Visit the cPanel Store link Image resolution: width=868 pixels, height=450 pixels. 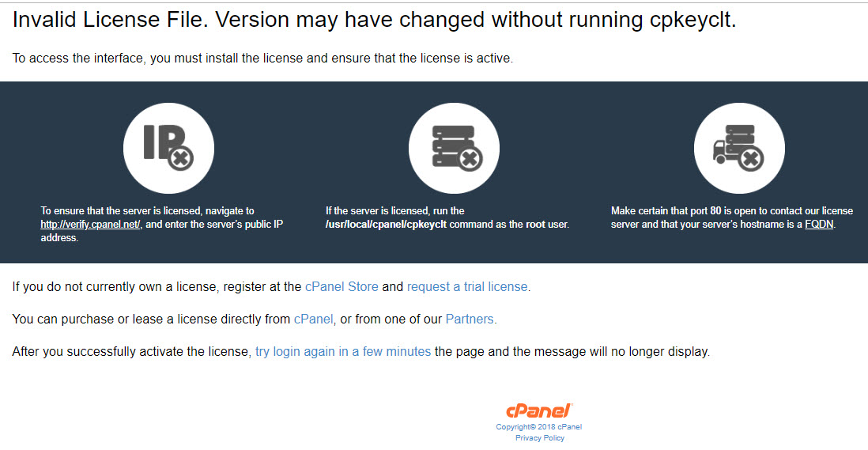point(342,287)
